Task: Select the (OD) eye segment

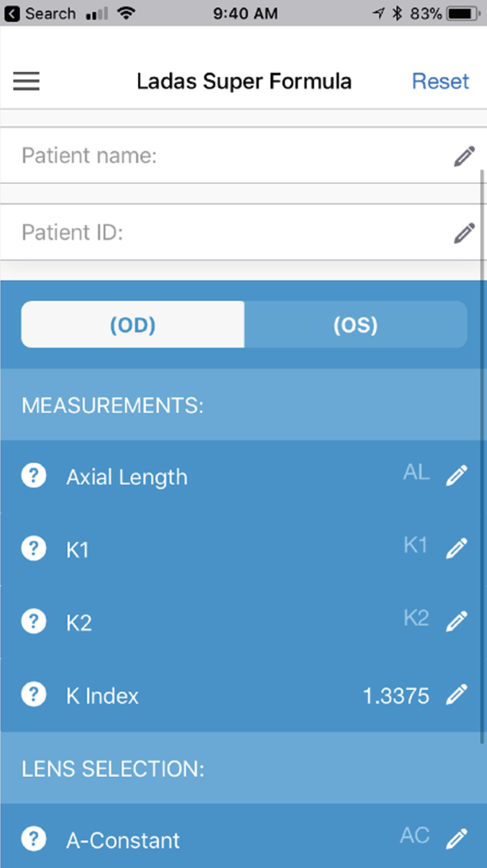Action: (133, 325)
